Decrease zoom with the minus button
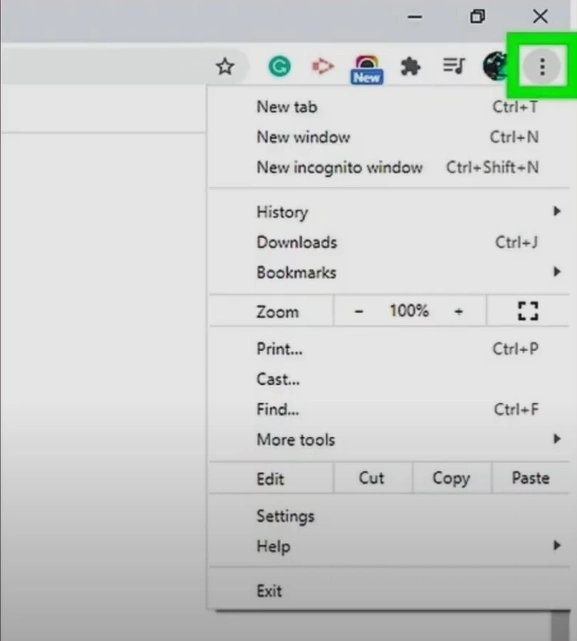Screen dimensions: 577x641 [359, 312]
